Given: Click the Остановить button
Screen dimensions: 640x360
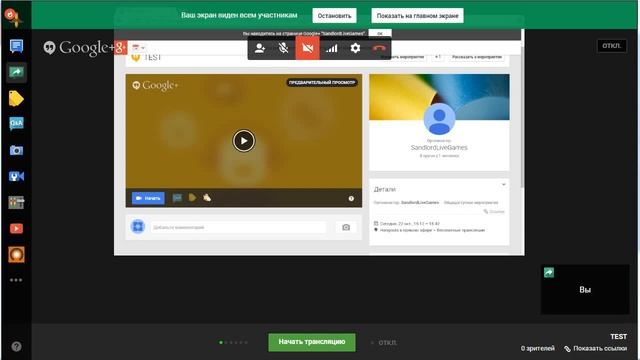Looking at the screenshot, I should point(334,16).
